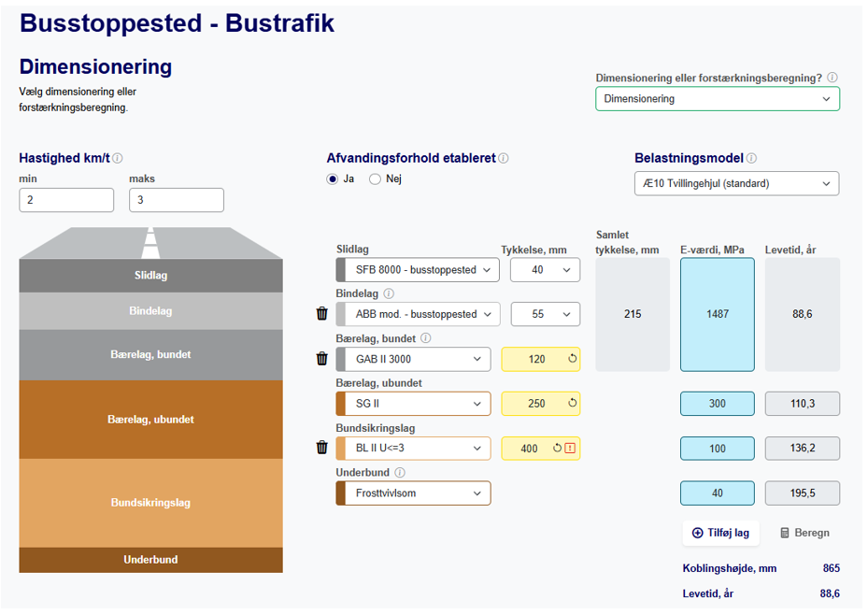Viewport: 868px width, 614px height.
Task: Click the Tilføj lag button
Action: point(720,533)
